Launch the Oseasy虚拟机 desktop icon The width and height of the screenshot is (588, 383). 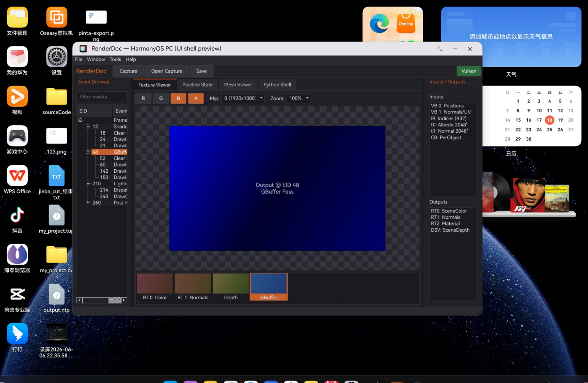click(x=56, y=17)
